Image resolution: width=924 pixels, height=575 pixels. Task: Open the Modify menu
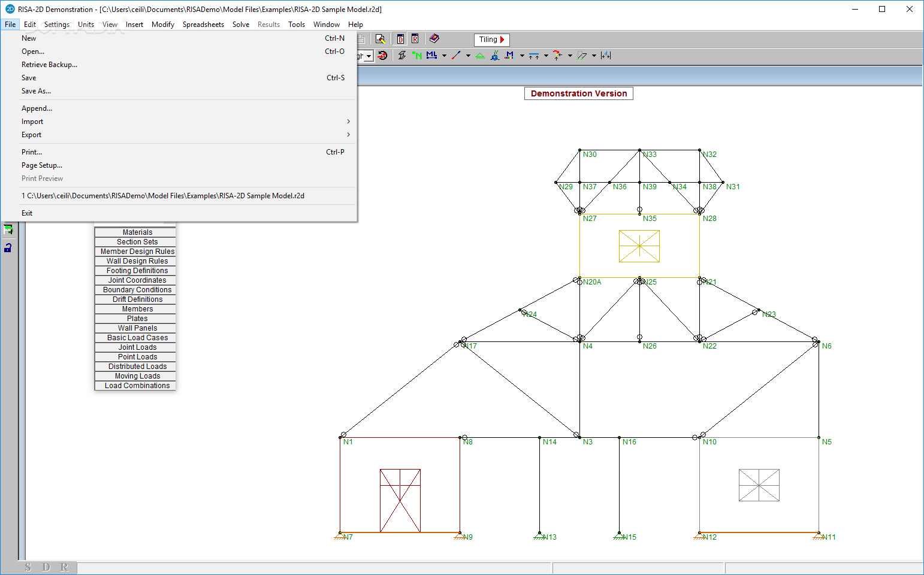pyautogui.click(x=163, y=25)
